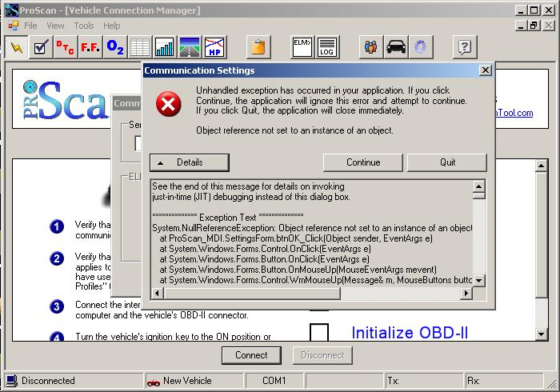Click the HP horsepower toolbar icon
The height and width of the screenshot is (392, 560).
coord(214,48)
